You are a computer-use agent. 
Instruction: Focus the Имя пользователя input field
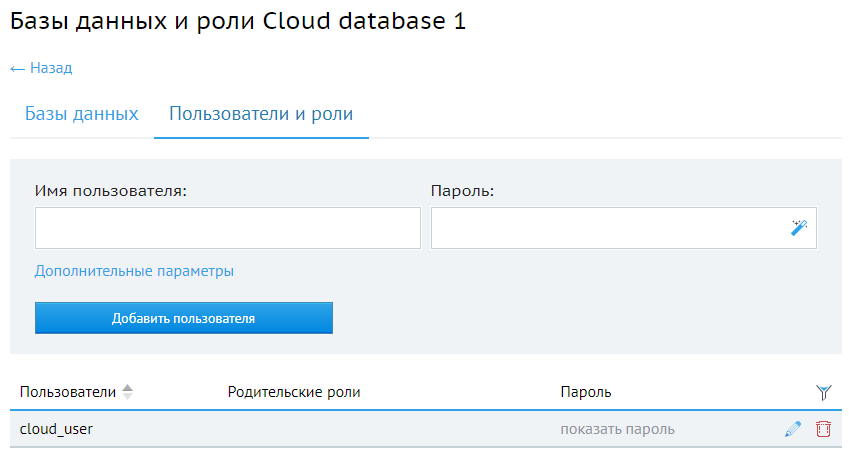point(227,228)
